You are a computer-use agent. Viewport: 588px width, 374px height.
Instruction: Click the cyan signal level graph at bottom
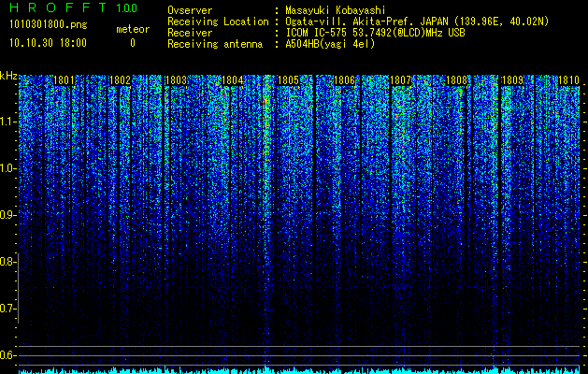tap(299, 370)
